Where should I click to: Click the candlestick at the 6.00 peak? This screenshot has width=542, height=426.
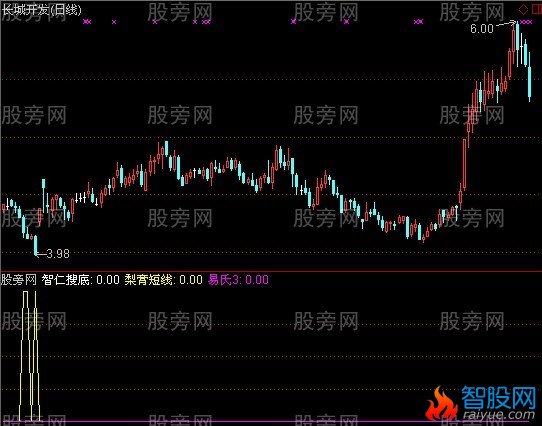[517, 43]
